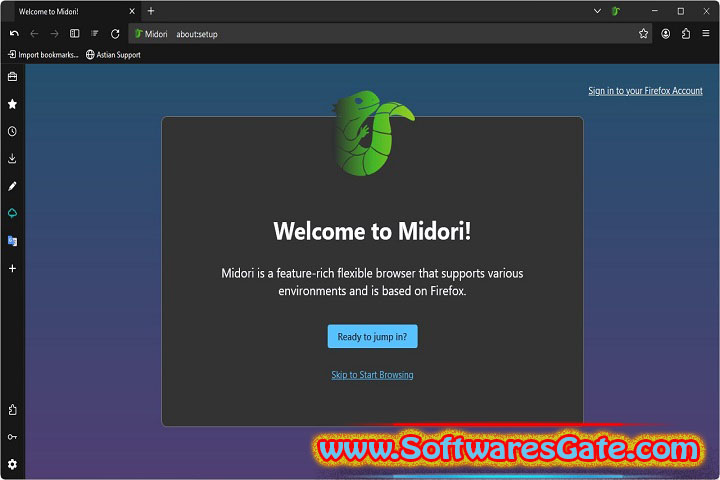Open a new tab with plus button
The height and width of the screenshot is (480, 720).
tap(151, 11)
